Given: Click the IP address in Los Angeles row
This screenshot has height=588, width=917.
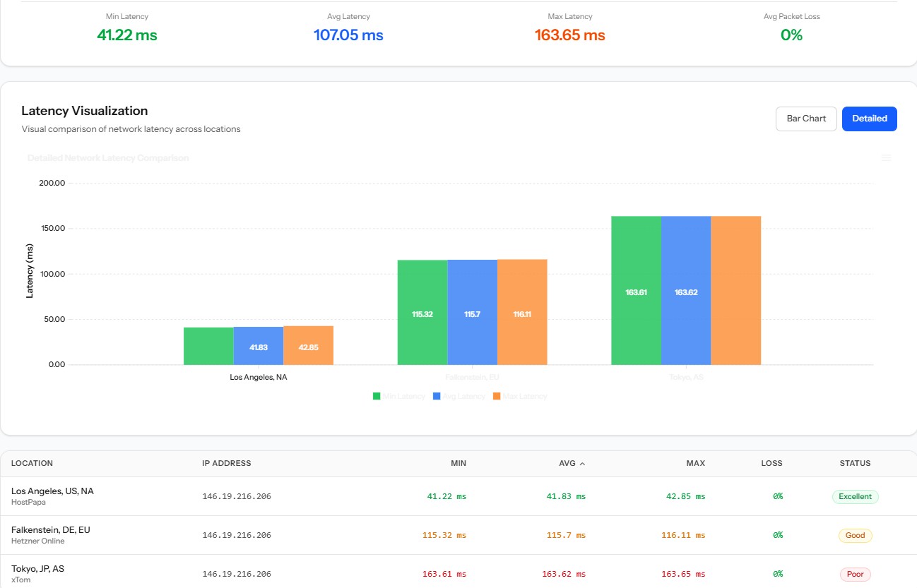Looking at the screenshot, I should coord(237,496).
